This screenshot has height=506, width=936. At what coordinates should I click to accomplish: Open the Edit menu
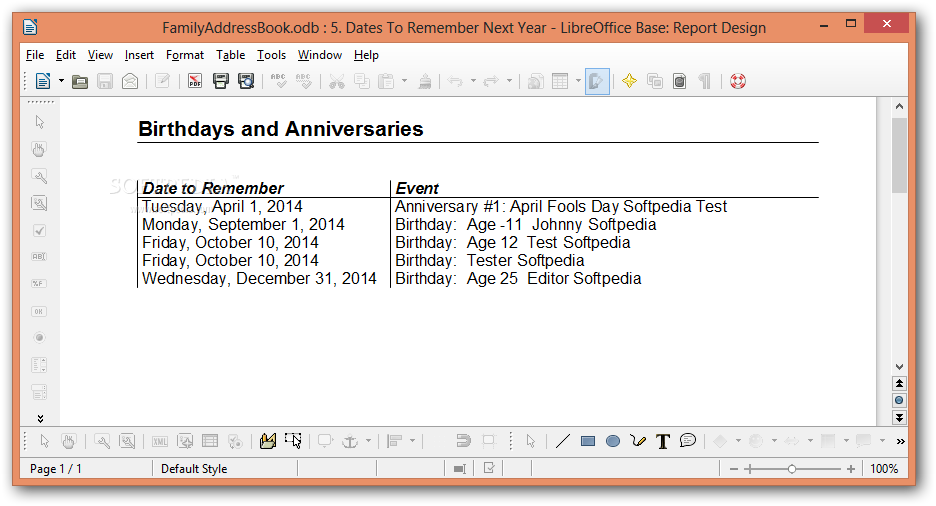pyautogui.click(x=66, y=55)
